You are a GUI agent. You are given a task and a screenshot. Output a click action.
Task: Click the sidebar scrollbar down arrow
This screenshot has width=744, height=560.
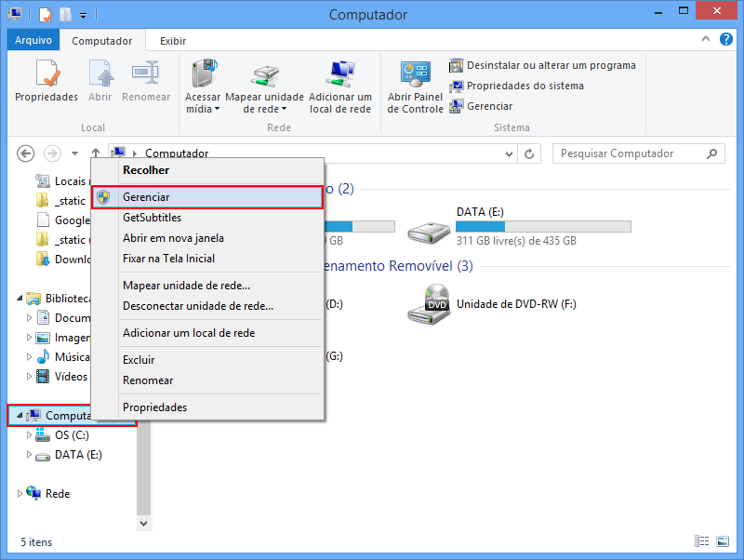coord(144,524)
